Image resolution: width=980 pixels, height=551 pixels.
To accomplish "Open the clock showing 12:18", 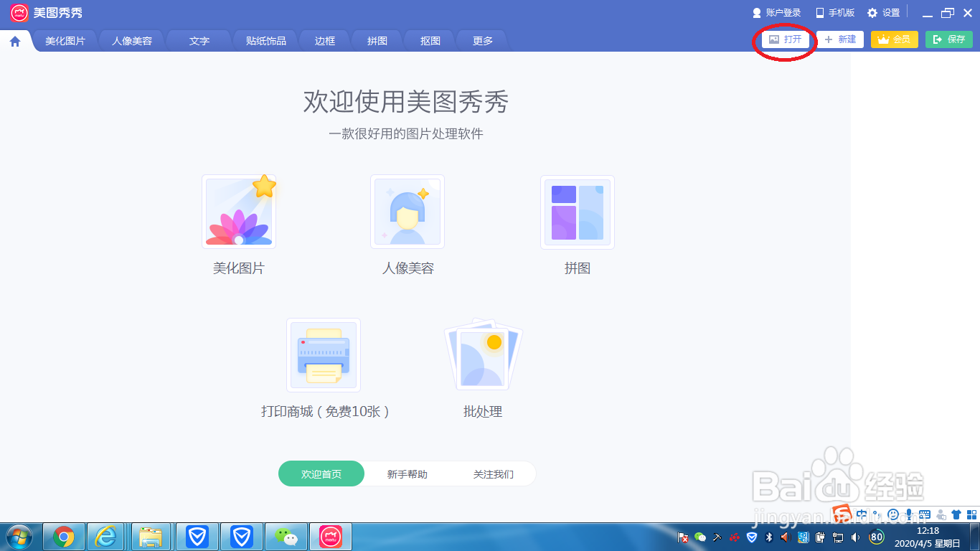I will coord(927,537).
